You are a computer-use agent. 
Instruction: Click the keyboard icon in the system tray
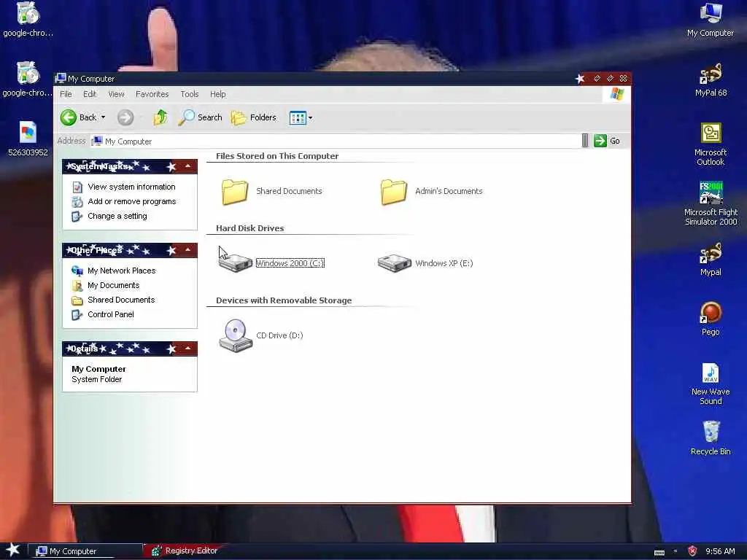pyautogui.click(x=659, y=553)
